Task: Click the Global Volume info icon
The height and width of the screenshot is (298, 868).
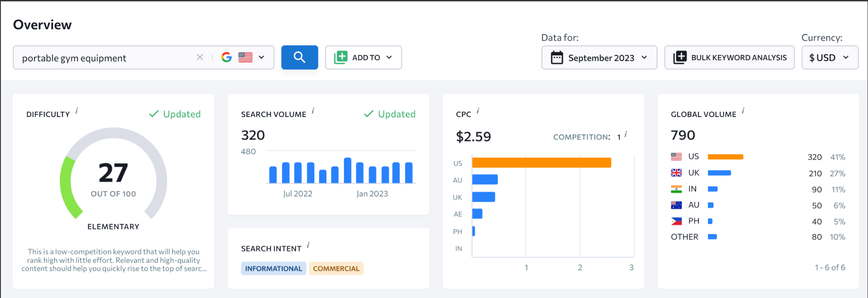Action: pyautogui.click(x=743, y=111)
